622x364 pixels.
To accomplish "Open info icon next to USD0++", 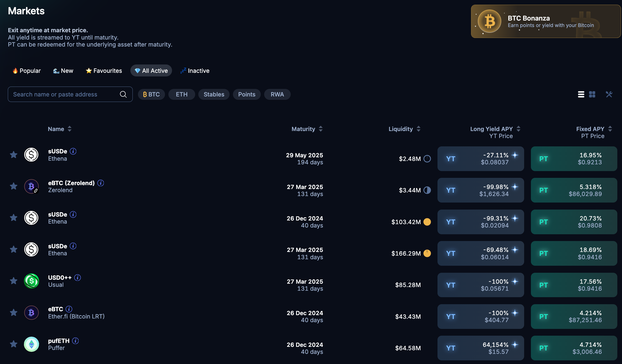I will pyautogui.click(x=78, y=278).
